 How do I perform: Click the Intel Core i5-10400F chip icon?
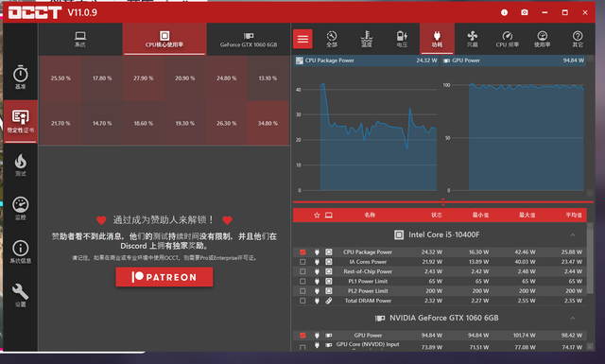399,234
